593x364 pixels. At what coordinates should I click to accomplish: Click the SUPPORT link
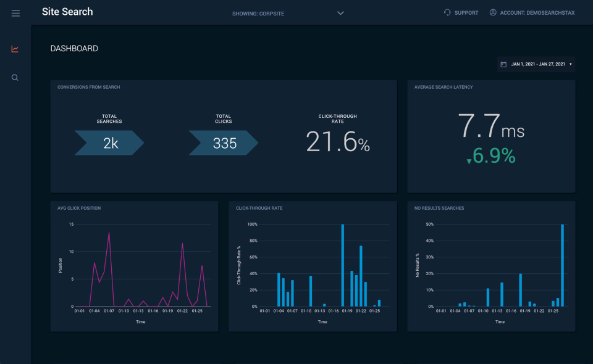tap(466, 12)
